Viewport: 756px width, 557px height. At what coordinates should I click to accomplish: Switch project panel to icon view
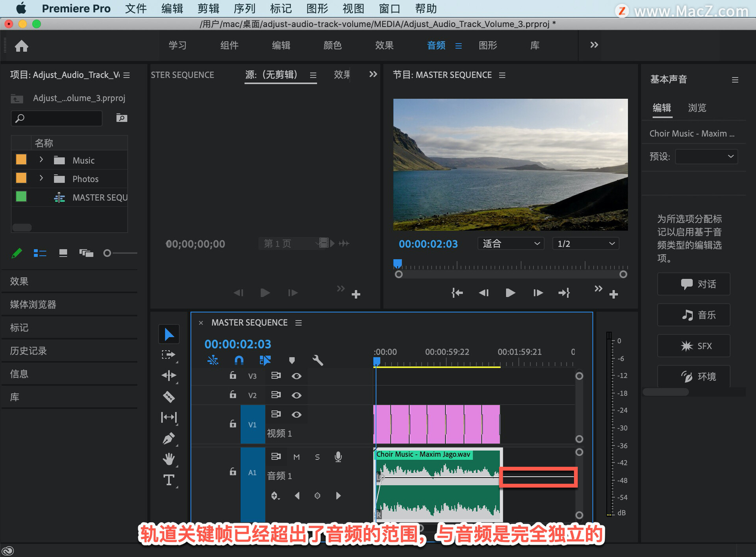click(x=63, y=253)
